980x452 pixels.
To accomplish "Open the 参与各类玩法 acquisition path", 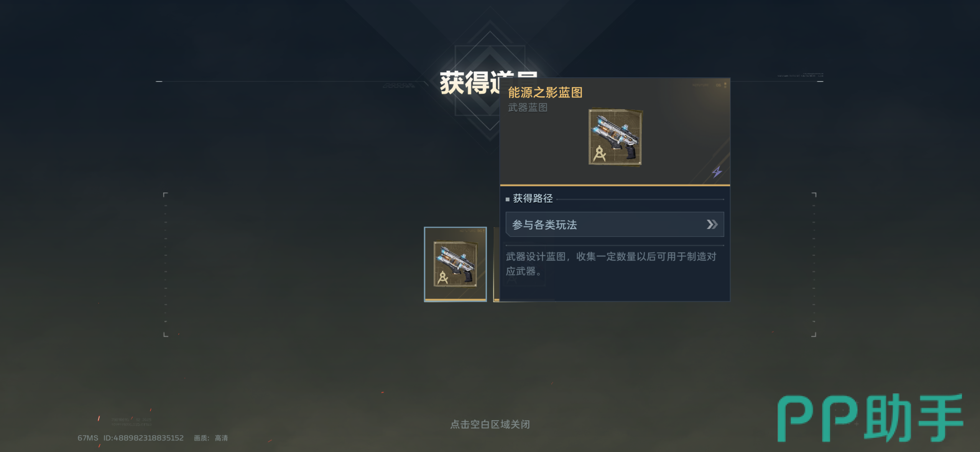I will (615, 224).
